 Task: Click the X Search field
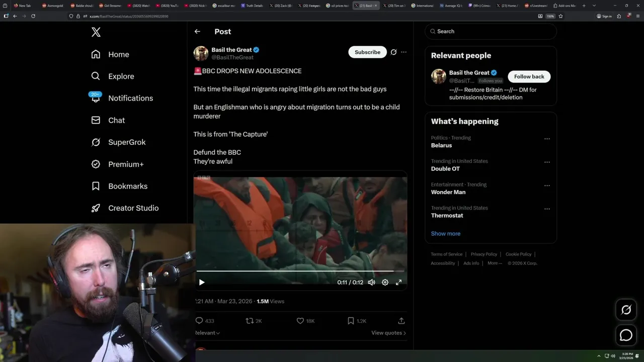click(x=491, y=31)
